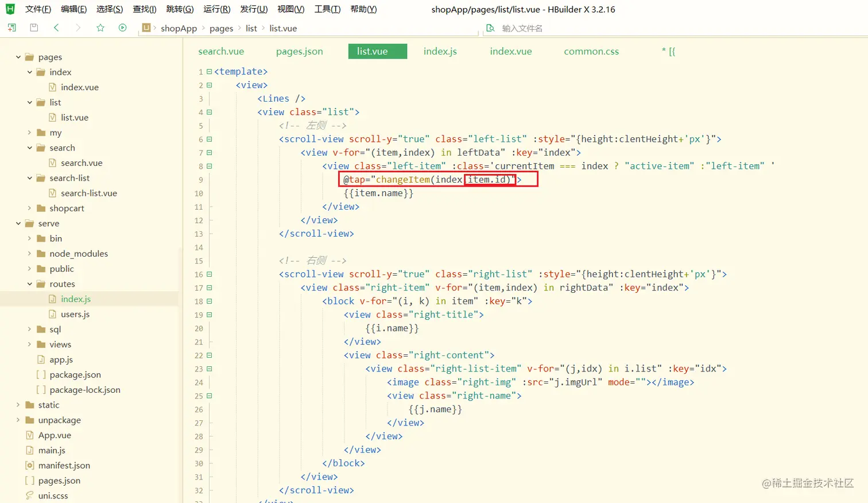Click the file icon of main.js in tree
868x503 pixels.
[30, 450]
